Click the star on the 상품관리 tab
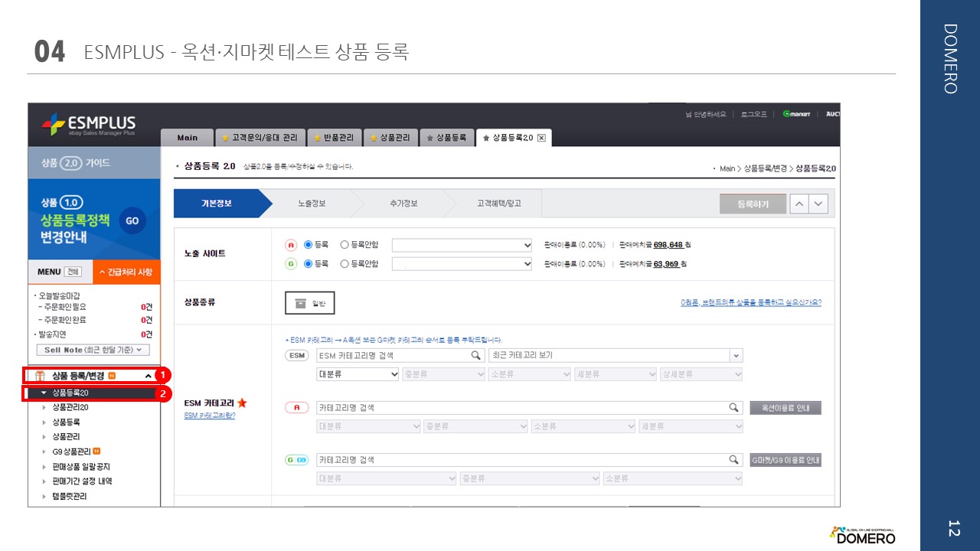Screen dimensions: 980x551 point(374,138)
